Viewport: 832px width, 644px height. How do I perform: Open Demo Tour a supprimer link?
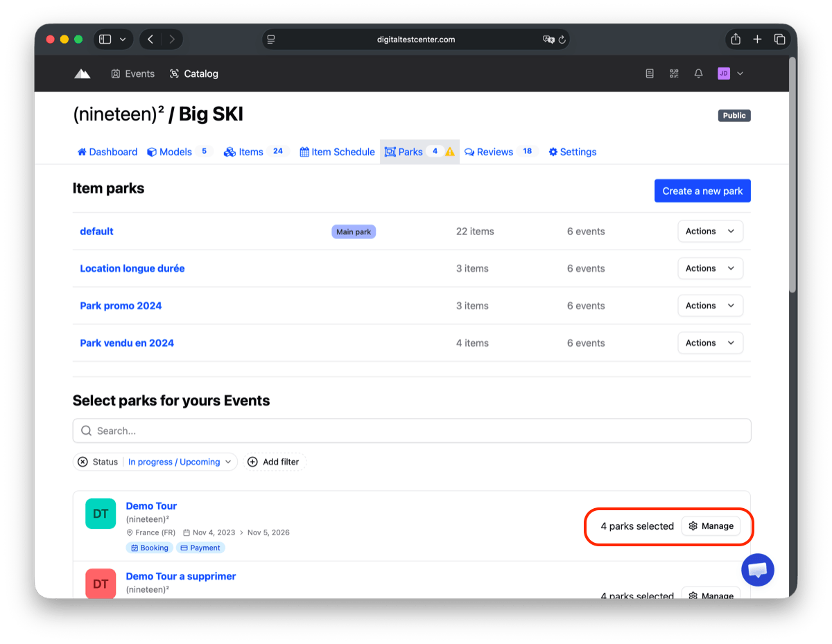click(x=181, y=576)
